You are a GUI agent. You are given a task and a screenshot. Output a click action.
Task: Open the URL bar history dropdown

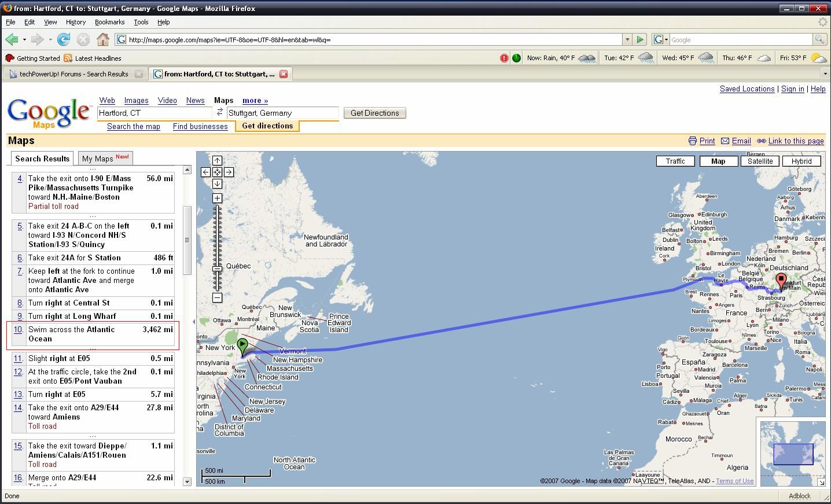coord(627,39)
